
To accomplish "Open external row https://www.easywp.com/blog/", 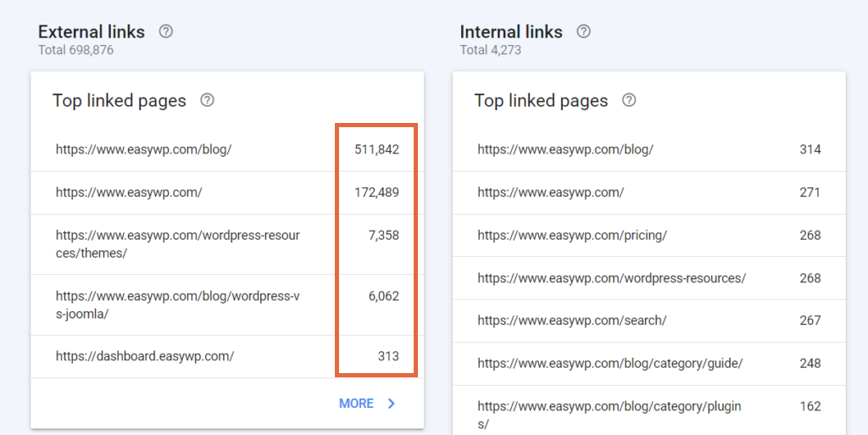I will coord(227,149).
